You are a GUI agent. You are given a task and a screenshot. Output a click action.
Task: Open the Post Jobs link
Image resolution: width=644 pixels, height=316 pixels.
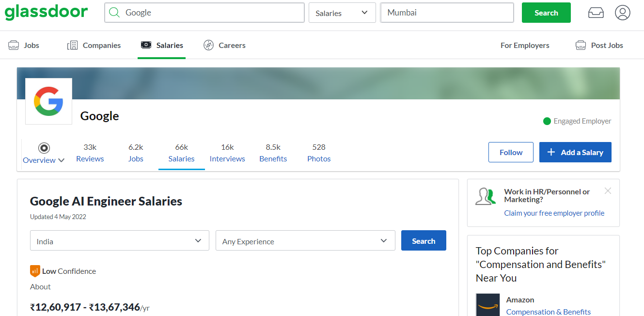coord(599,45)
